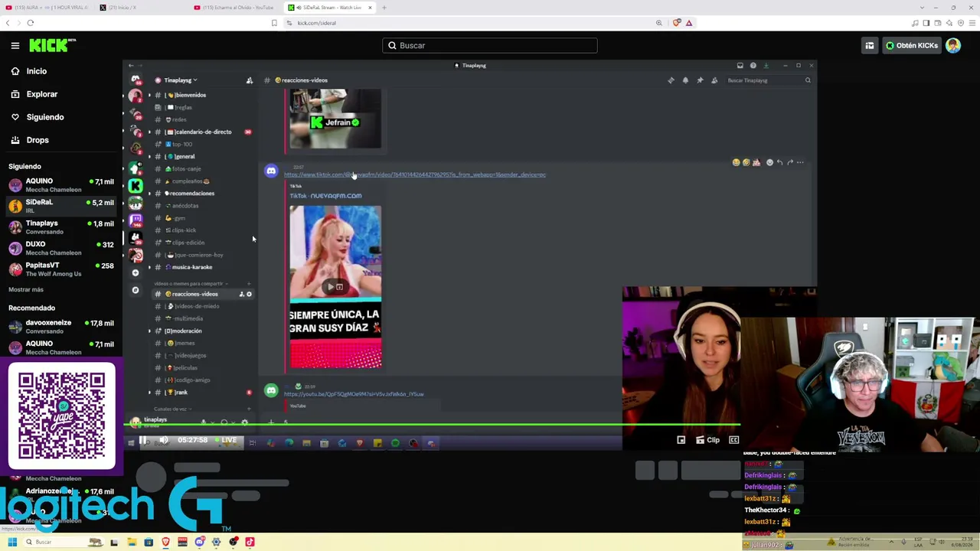Expand the general channel thread arrow

tap(149, 156)
